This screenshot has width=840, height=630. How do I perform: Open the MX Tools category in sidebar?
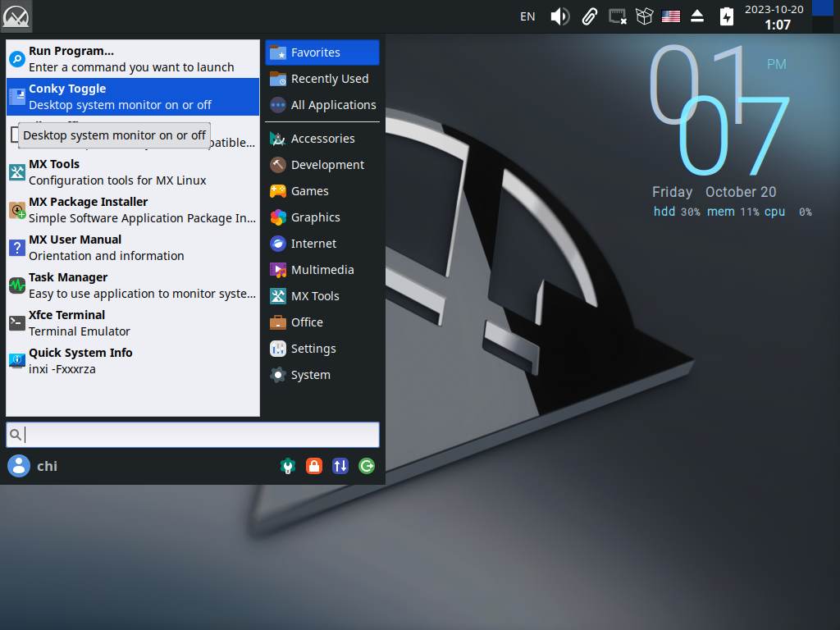point(322,296)
